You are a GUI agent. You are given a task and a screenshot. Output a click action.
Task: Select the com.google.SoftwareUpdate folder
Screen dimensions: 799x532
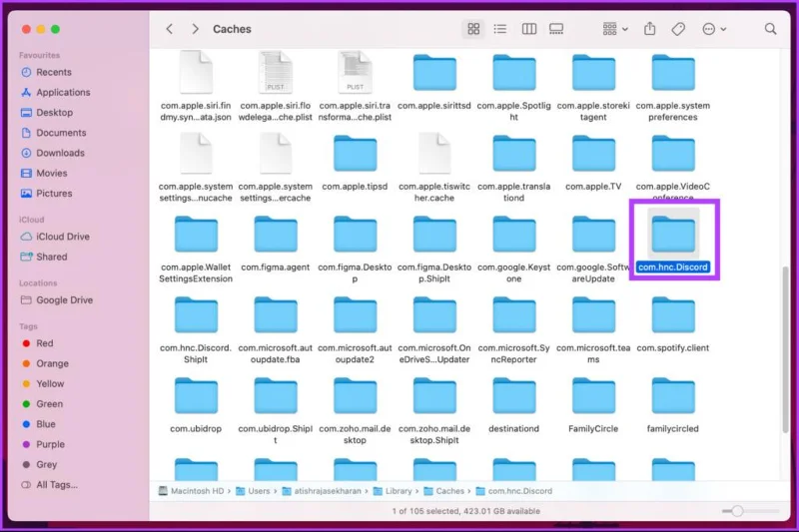[x=593, y=249]
